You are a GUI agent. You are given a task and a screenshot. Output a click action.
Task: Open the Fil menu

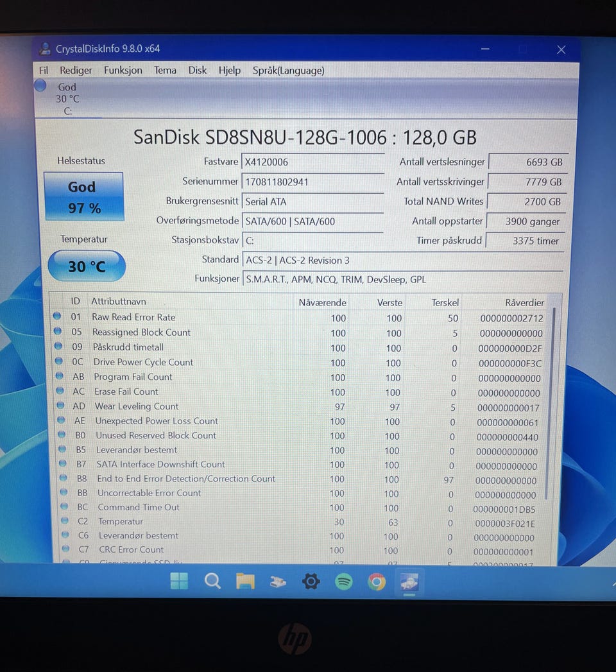tap(43, 71)
